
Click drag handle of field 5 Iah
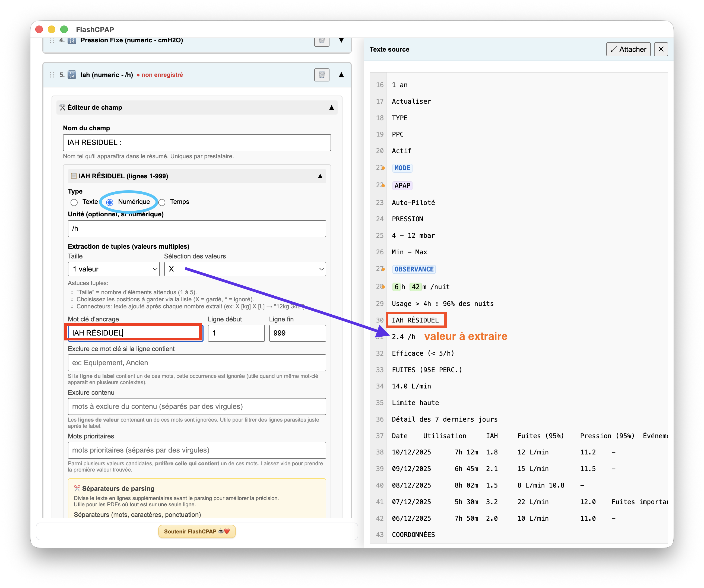(x=52, y=75)
